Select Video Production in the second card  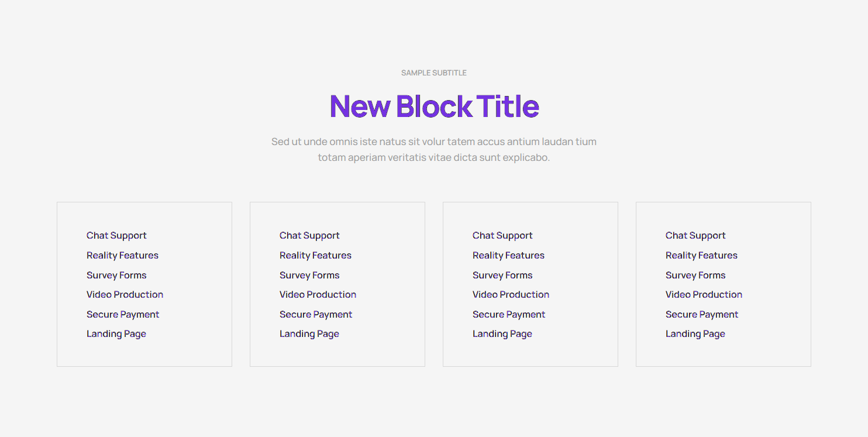[x=318, y=295]
